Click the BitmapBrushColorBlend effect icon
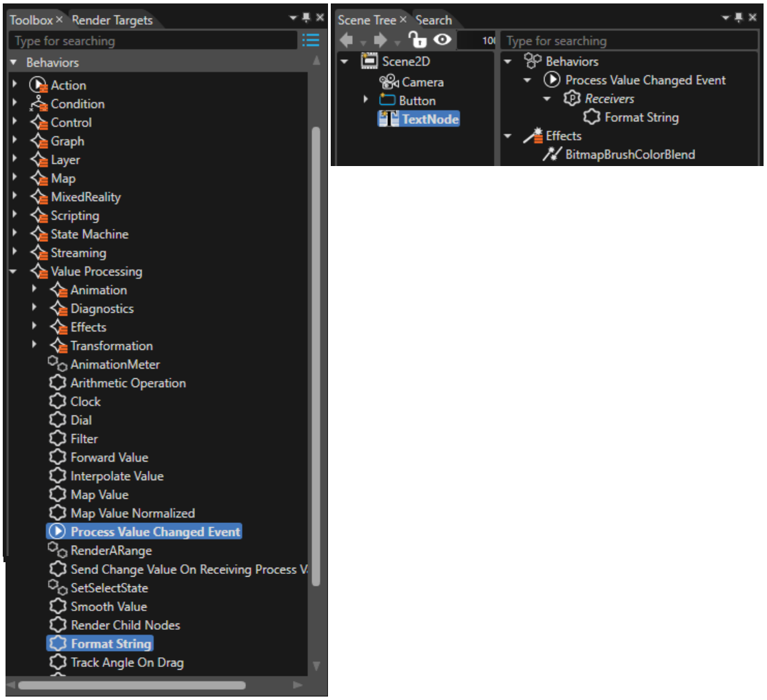This screenshot has width=767, height=700. click(x=552, y=154)
